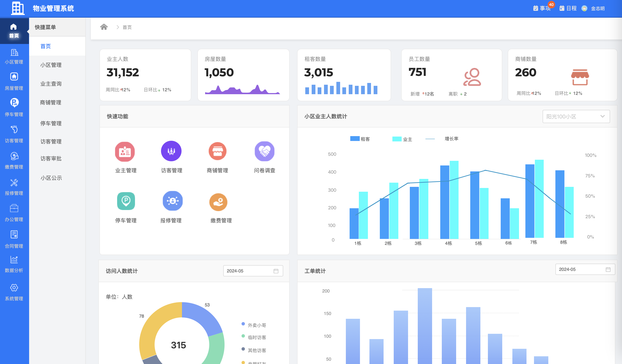Open 首页 in the blue sidebar
Viewport: 622px width, 364px height.
[x=14, y=31]
